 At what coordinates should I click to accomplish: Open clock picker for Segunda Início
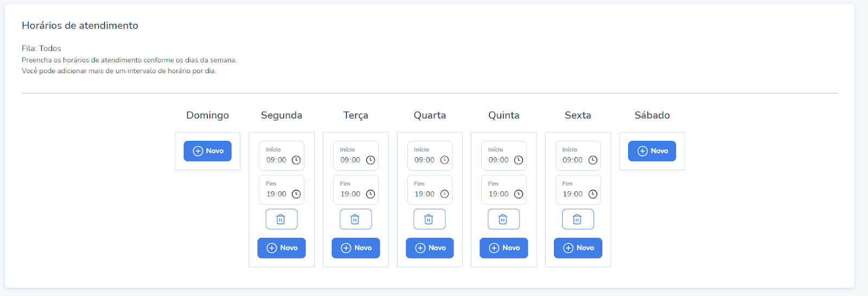(x=296, y=160)
